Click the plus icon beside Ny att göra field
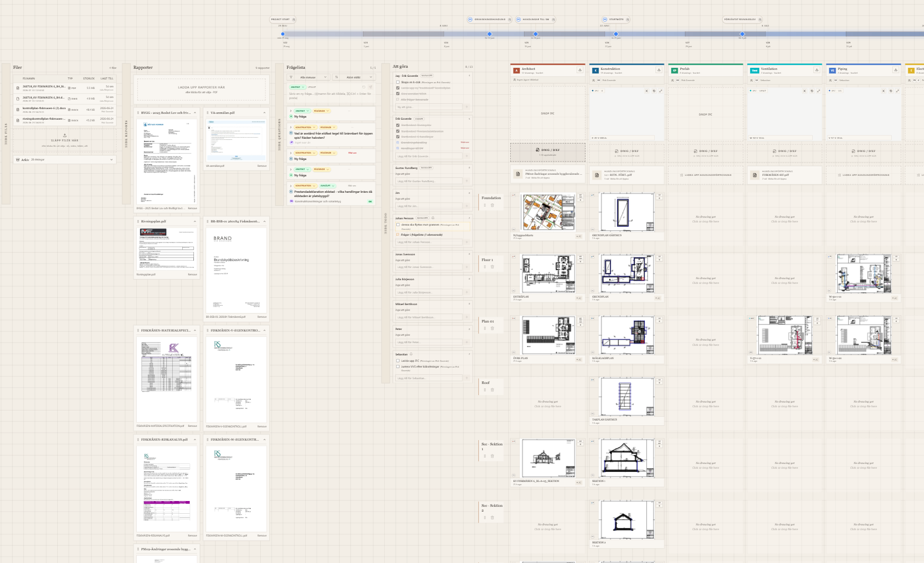The image size is (924, 563). (x=467, y=107)
